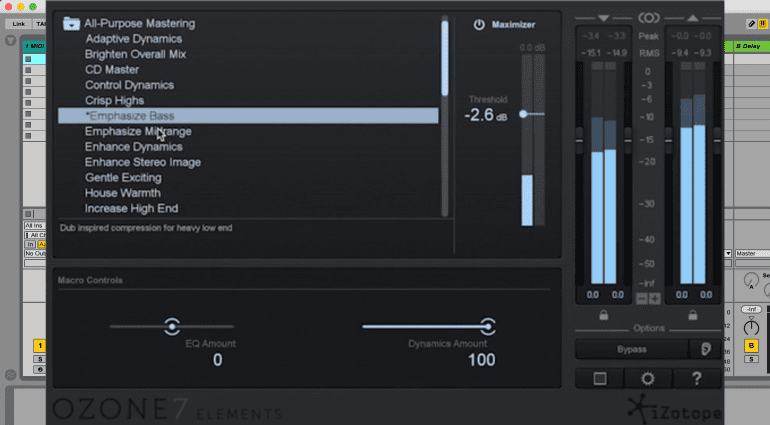
Task: Click the minus button under the meter scale
Action: 642,298
